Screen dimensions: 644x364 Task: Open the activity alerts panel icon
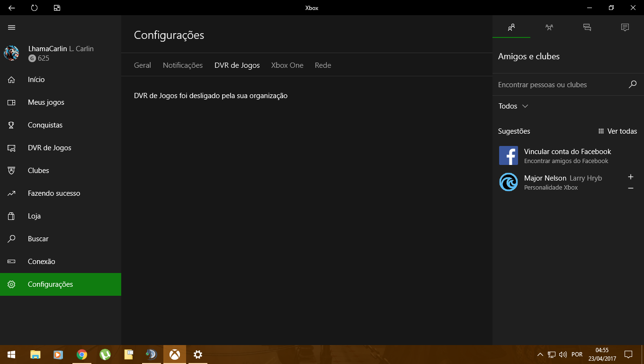(x=625, y=27)
